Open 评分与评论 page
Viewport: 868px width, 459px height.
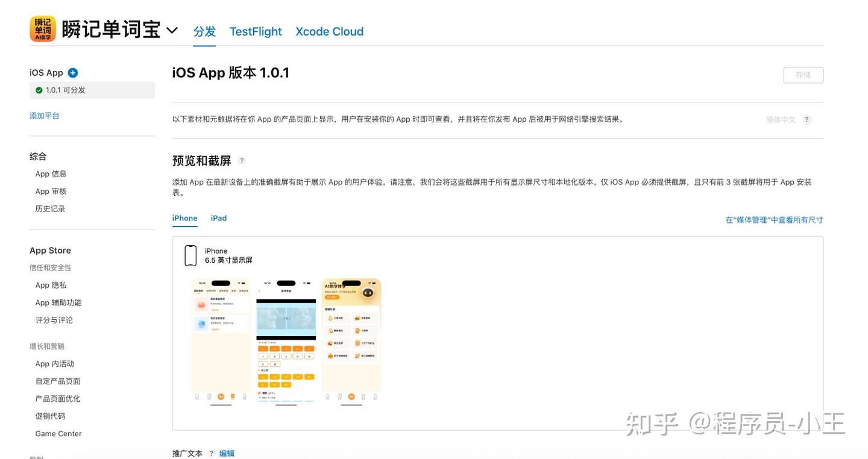(54, 320)
